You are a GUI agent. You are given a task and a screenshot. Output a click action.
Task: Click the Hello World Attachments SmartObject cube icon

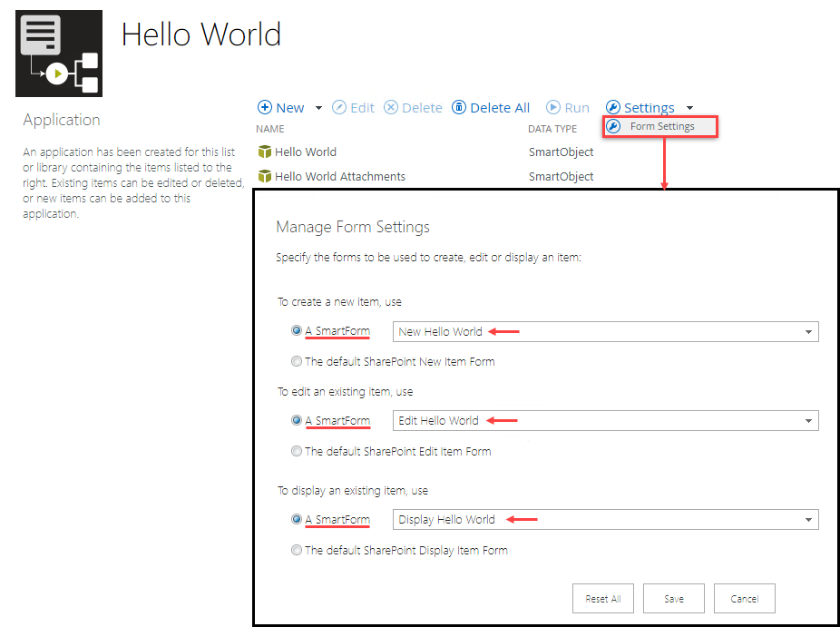265,176
